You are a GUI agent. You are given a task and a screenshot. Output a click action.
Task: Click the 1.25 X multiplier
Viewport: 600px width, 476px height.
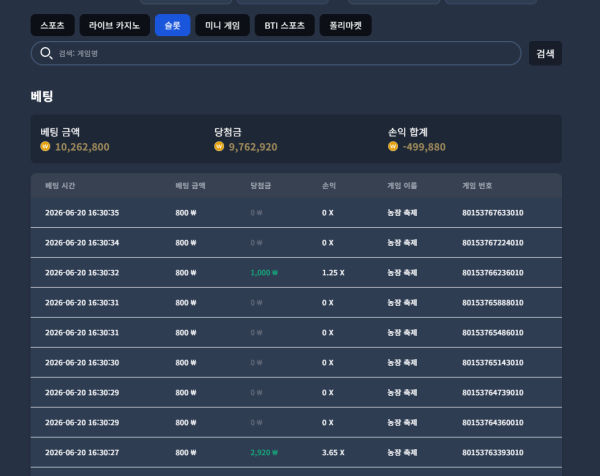tap(333, 272)
